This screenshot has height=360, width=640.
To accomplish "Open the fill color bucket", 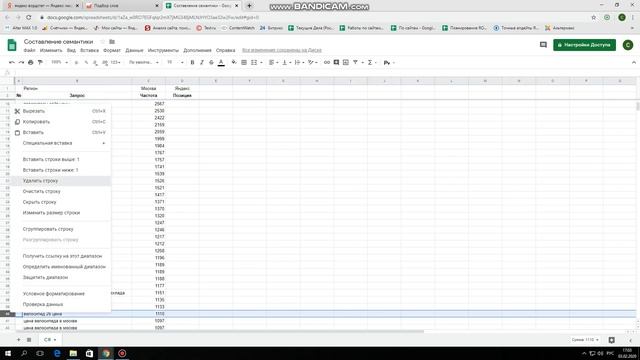I will click(x=234, y=62).
